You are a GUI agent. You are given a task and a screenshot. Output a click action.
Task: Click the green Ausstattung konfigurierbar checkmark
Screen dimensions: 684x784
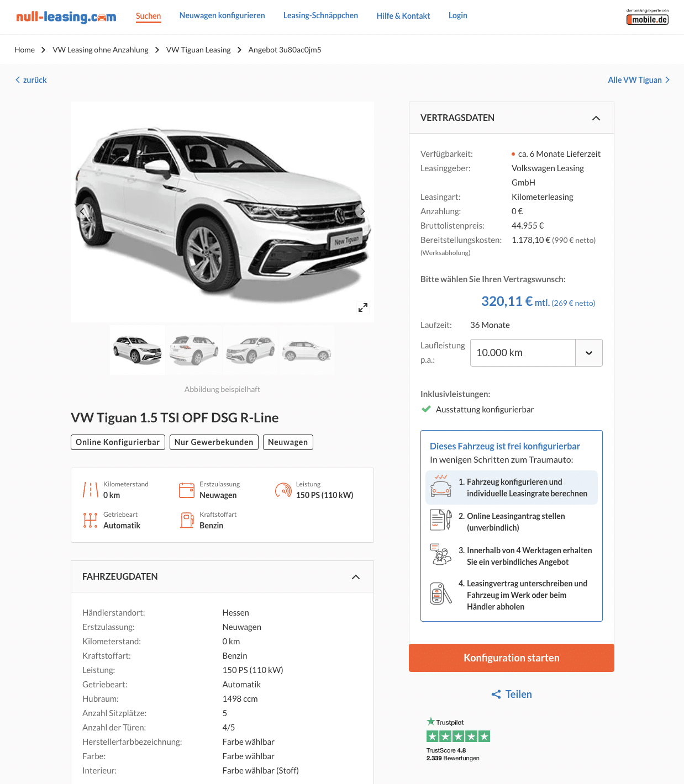click(x=426, y=409)
